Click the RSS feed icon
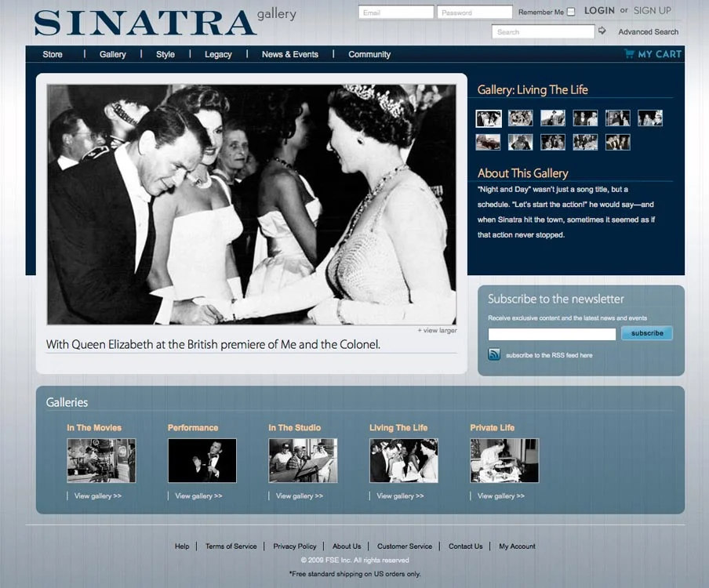 [x=494, y=354]
